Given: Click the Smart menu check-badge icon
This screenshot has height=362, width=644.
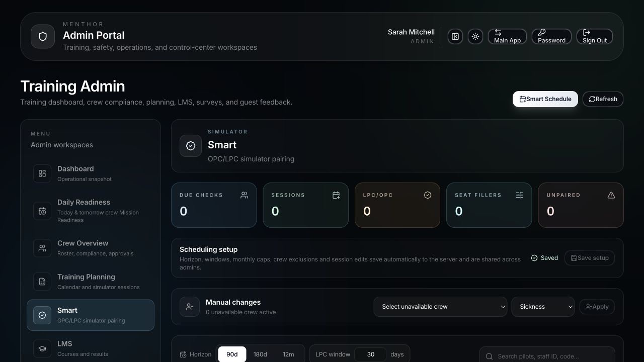Looking at the screenshot, I should coord(42,315).
